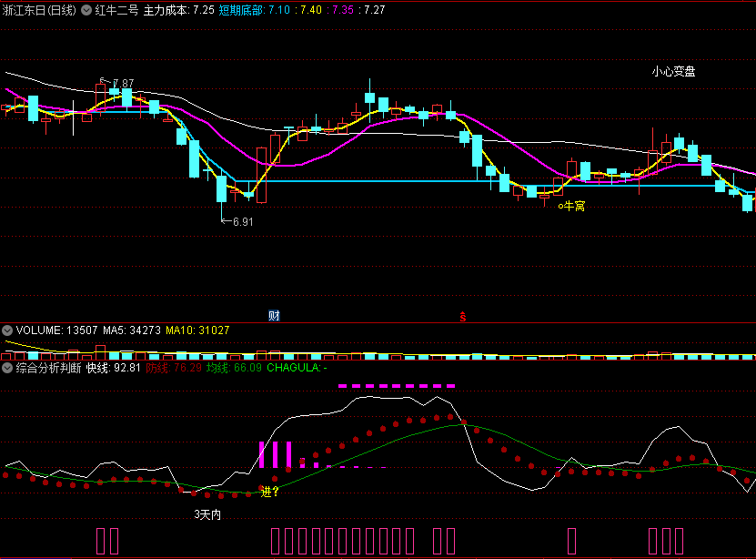The width and height of the screenshot is (756, 559).
Task: Click the 3天内 annotation text
Action: (x=207, y=514)
